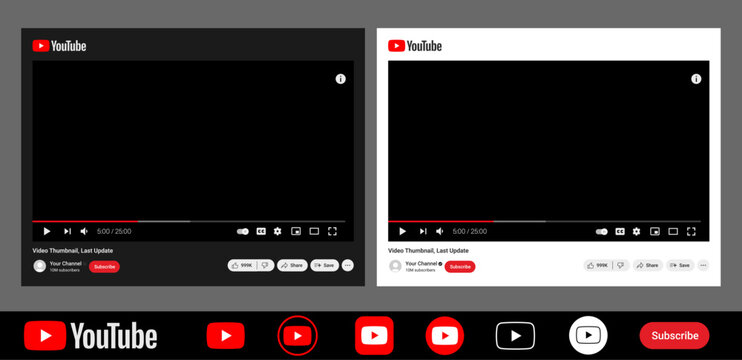Image resolution: width=742 pixels, height=360 pixels.
Task: Share the video in the dark player
Action: coord(292,265)
